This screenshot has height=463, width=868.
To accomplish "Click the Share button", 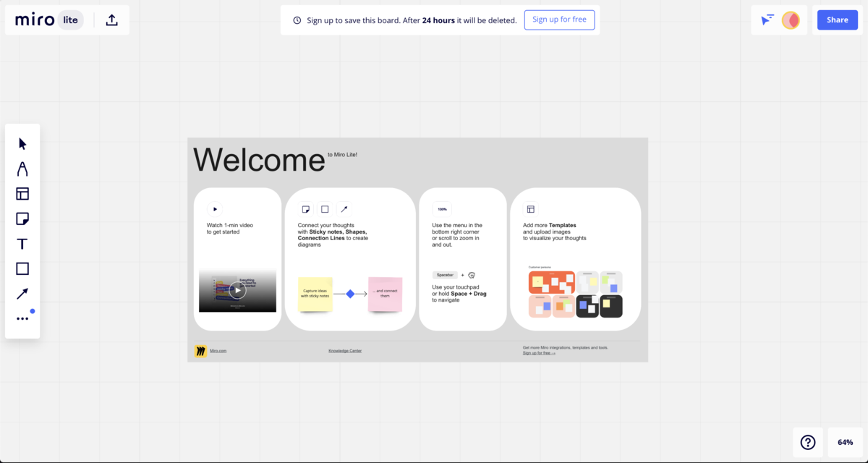I will point(838,20).
